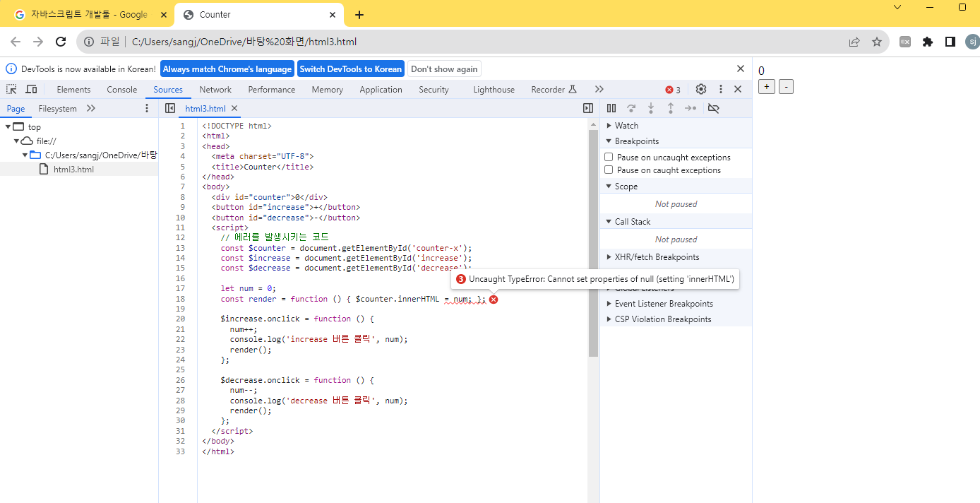Share this page icon in address bar

tap(854, 42)
